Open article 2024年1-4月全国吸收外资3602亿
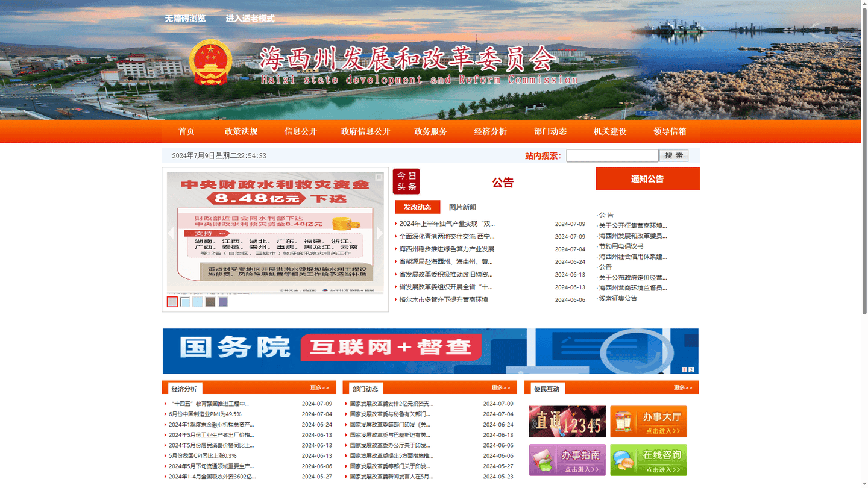 [212, 476]
